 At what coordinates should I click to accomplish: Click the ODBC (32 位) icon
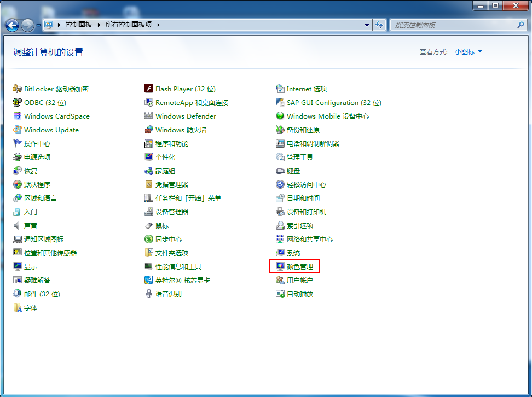[18, 102]
